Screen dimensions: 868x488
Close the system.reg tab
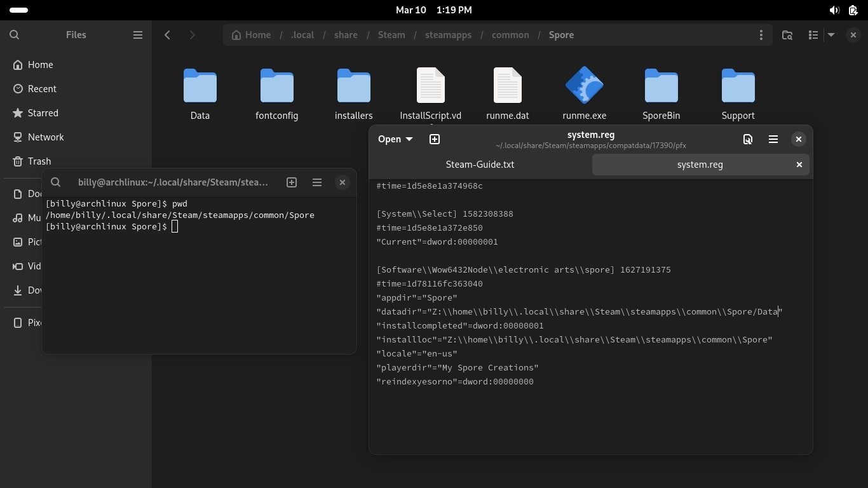799,165
